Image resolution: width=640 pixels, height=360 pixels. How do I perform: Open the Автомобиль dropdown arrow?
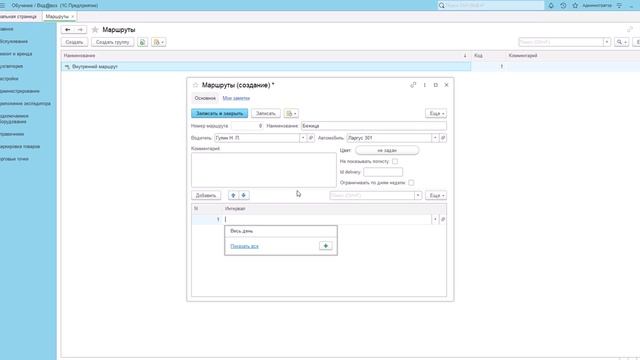point(435,138)
